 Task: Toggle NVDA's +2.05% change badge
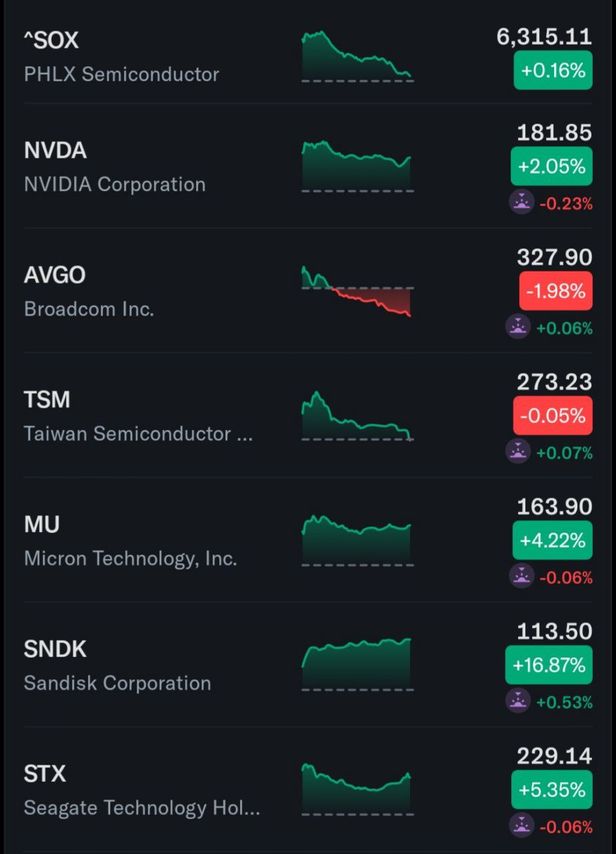[551, 166]
